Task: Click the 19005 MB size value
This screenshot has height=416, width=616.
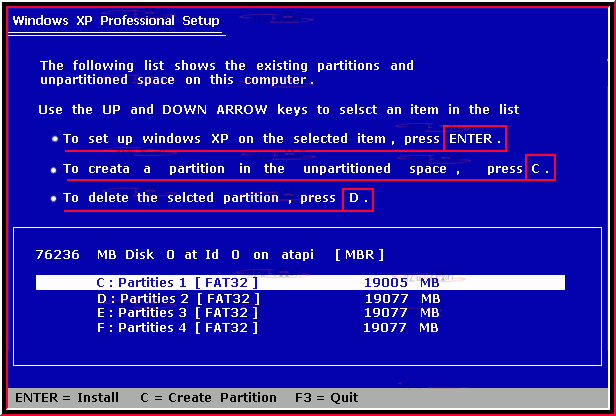Action: coord(401,283)
